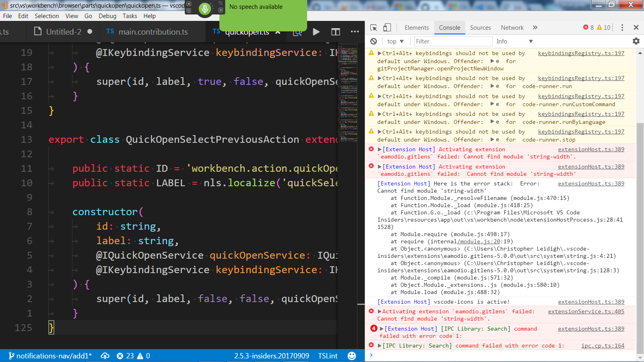The height and width of the screenshot is (362, 644).
Task: Click the publish/sync cloud icon in status bar
Action: pos(105,356)
